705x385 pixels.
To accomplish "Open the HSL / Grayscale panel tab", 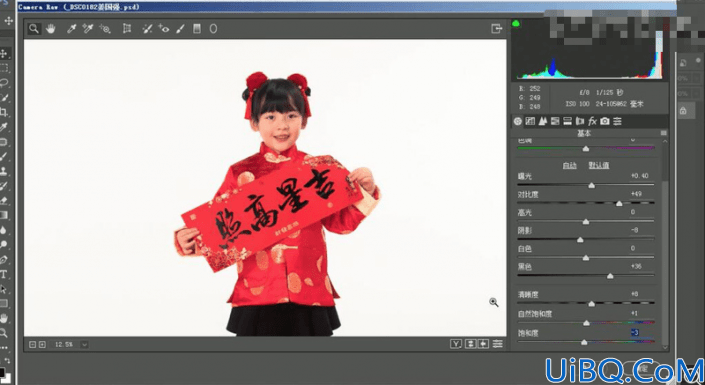I will point(555,121).
